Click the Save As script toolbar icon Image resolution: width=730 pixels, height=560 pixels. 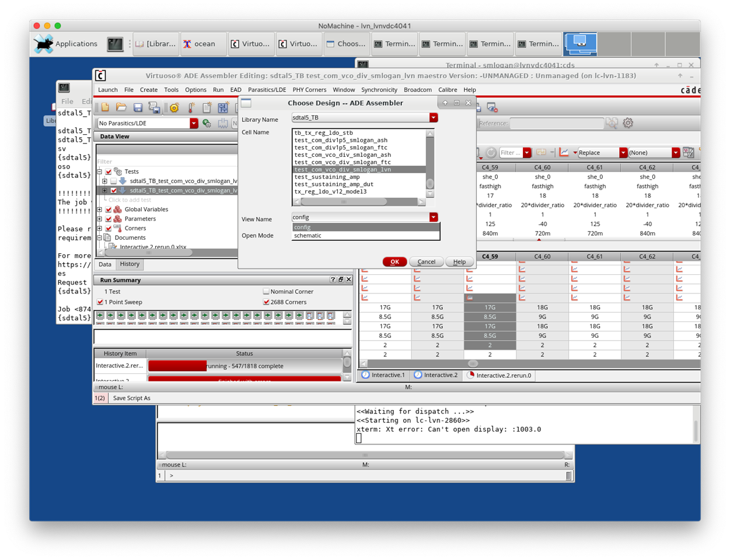click(x=154, y=108)
